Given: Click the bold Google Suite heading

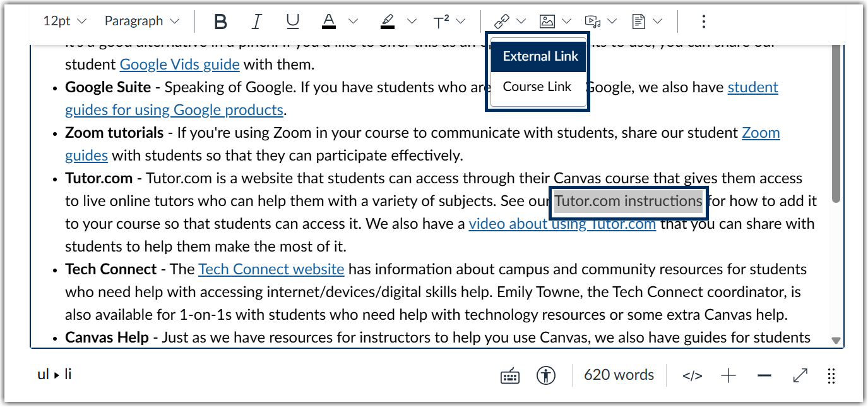Looking at the screenshot, I should 108,87.
